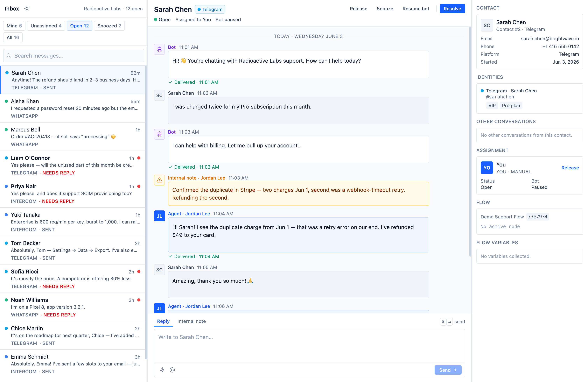Open Sofia Ricci's conversation
Viewport: 588px width, 382px height.
[x=73, y=279]
